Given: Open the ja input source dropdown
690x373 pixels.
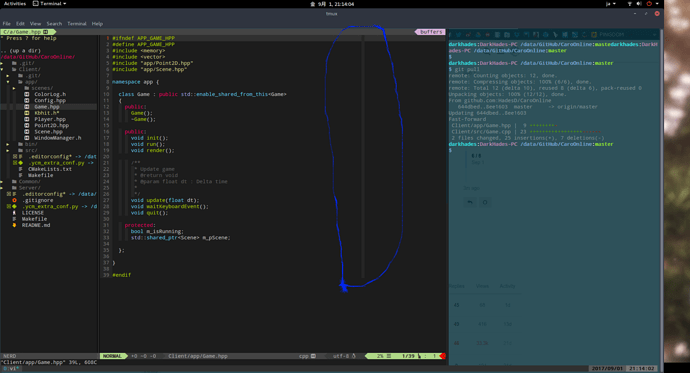Looking at the screenshot, I should click(611, 4).
